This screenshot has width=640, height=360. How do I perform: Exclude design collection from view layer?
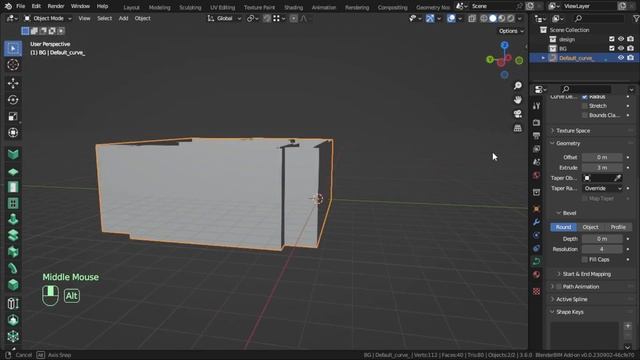tap(611, 39)
